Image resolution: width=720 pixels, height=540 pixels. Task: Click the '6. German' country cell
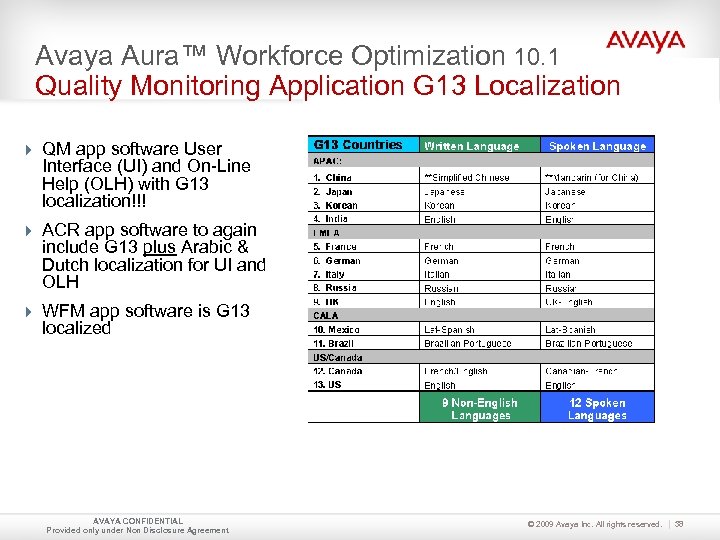(x=363, y=260)
